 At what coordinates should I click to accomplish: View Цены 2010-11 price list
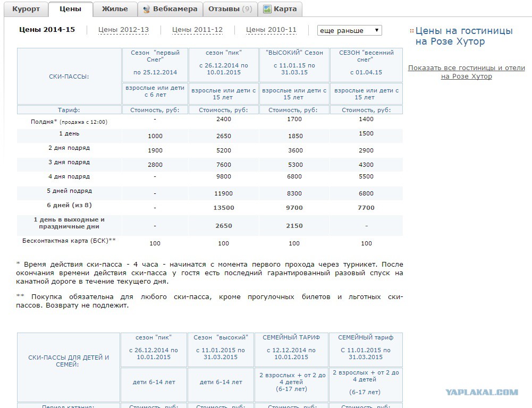[271, 30]
